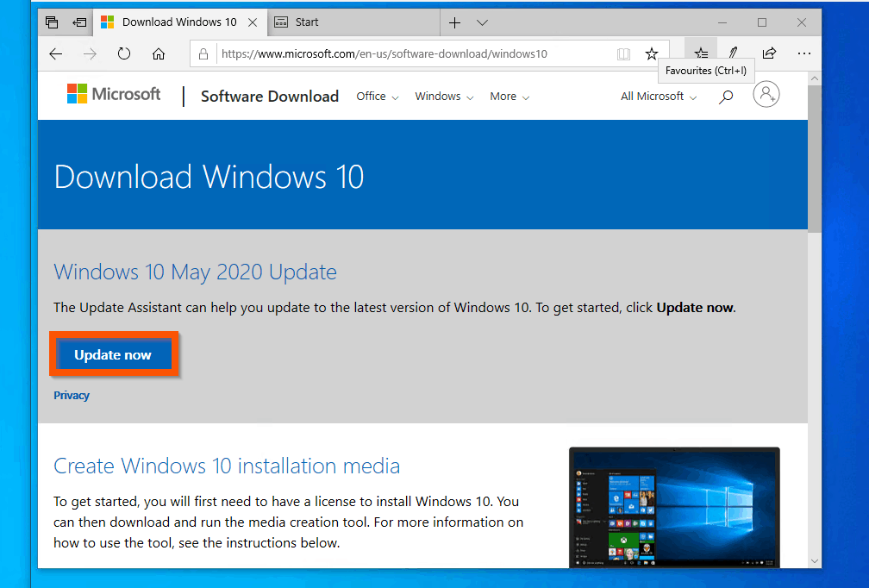Expand the Office menu

(x=378, y=97)
